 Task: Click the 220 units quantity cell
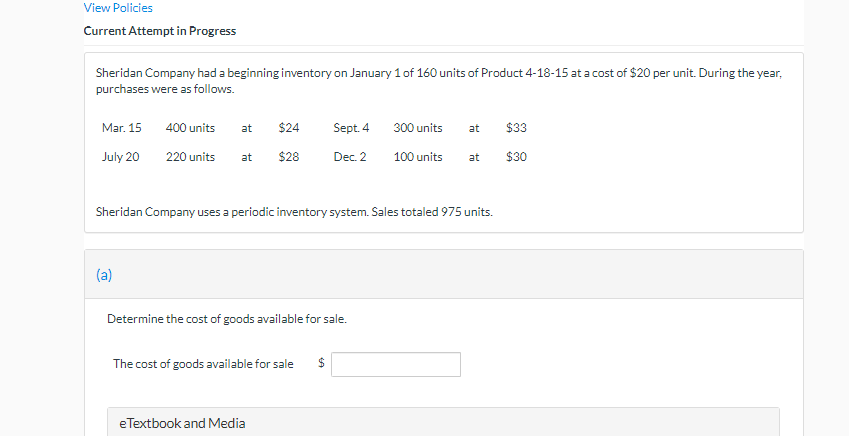190,157
